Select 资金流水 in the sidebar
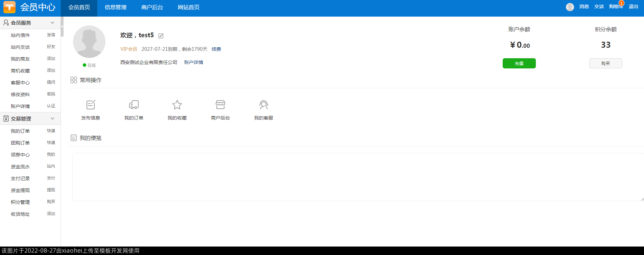 pos(20,167)
